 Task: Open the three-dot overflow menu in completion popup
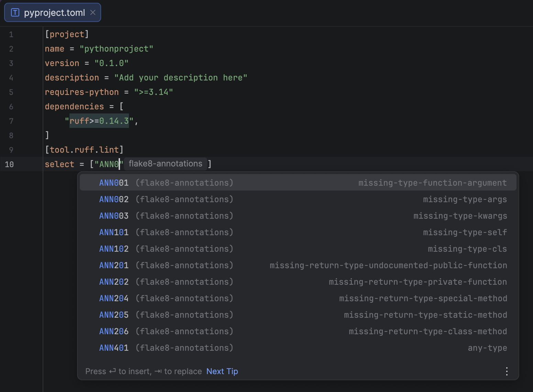pyautogui.click(x=506, y=371)
